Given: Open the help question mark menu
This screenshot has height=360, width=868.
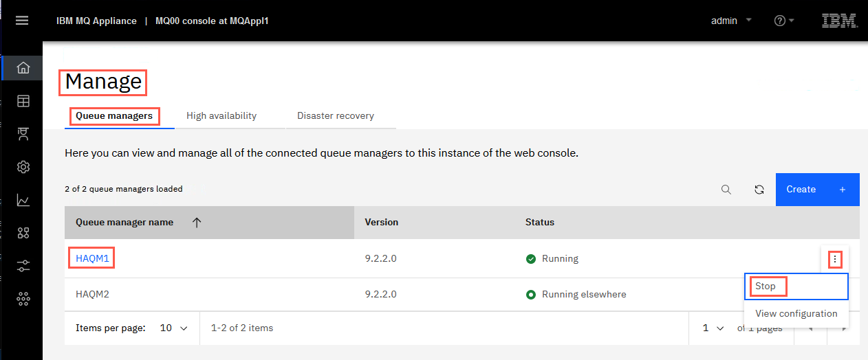Looking at the screenshot, I should click(x=784, y=21).
